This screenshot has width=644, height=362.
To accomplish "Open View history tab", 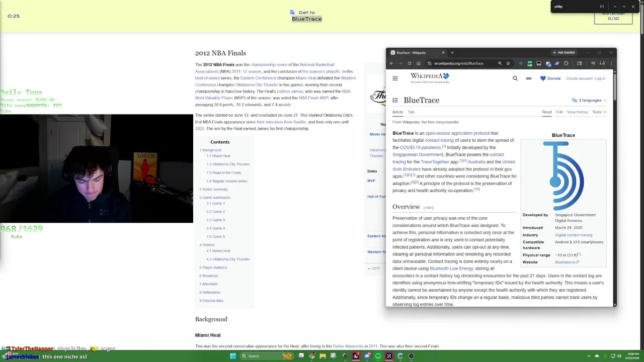I will pyautogui.click(x=577, y=112).
